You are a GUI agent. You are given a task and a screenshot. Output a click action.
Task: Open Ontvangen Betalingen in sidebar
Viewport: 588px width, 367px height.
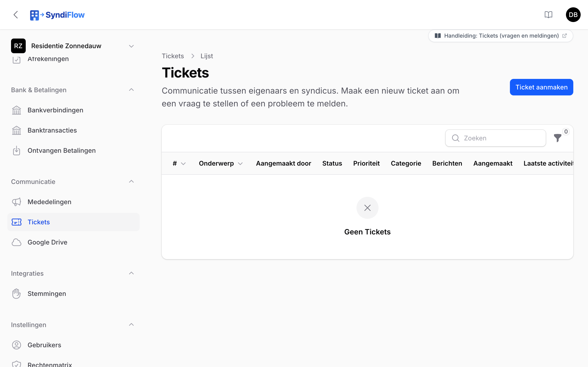pos(73,150)
